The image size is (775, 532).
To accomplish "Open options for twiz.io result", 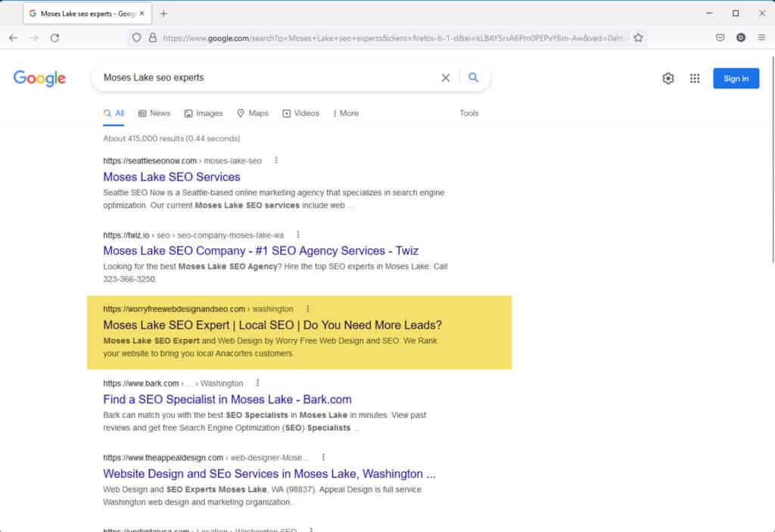I will [x=297, y=235].
